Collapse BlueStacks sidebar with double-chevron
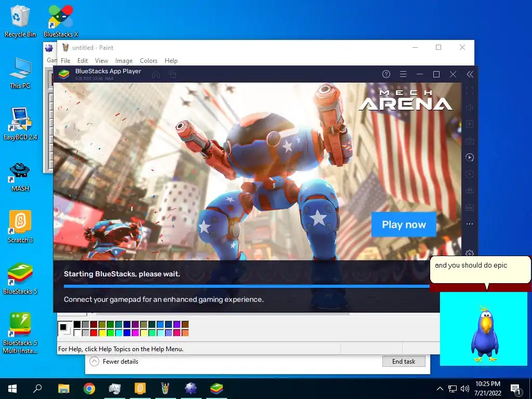This screenshot has height=399, width=532. pos(470,74)
